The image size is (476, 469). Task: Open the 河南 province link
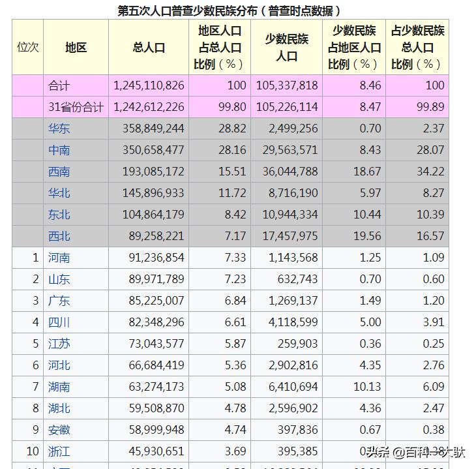pyautogui.click(x=59, y=258)
